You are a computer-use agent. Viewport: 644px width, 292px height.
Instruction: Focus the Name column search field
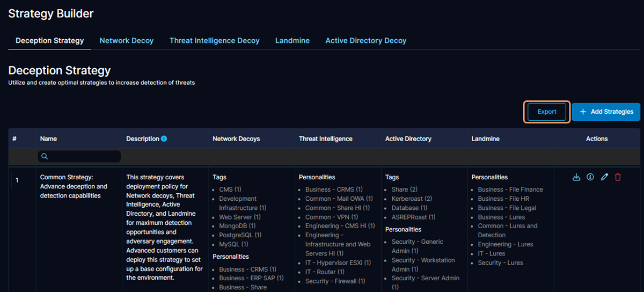(83, 156)
